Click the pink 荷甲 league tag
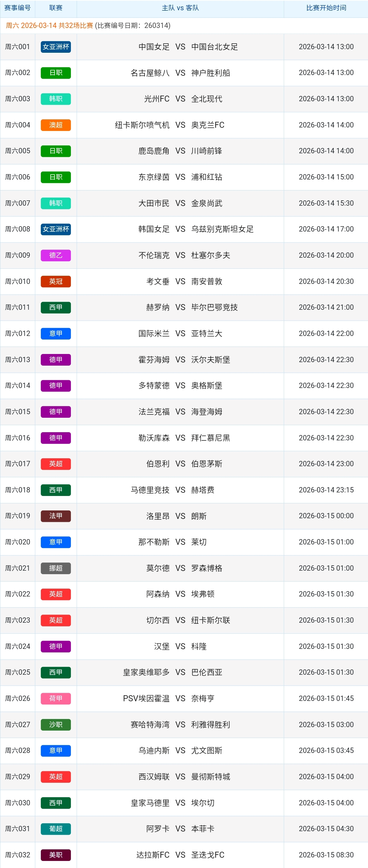This screenshot has width=368, height=868. [56, 698]
